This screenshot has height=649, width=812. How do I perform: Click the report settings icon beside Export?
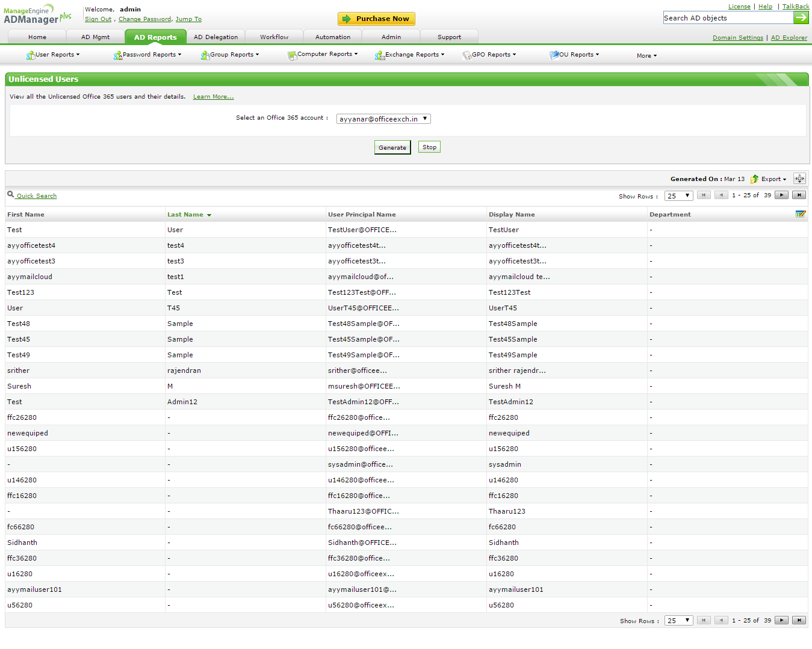799,179
